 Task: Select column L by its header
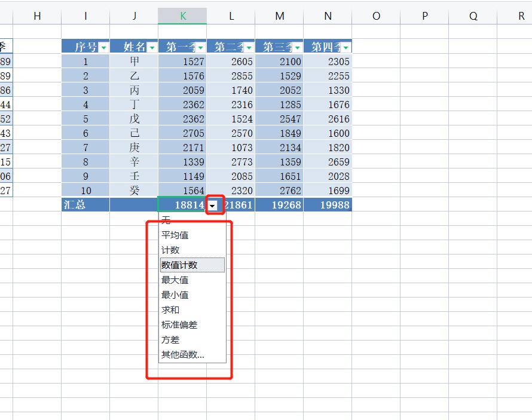tap(231, 15)
